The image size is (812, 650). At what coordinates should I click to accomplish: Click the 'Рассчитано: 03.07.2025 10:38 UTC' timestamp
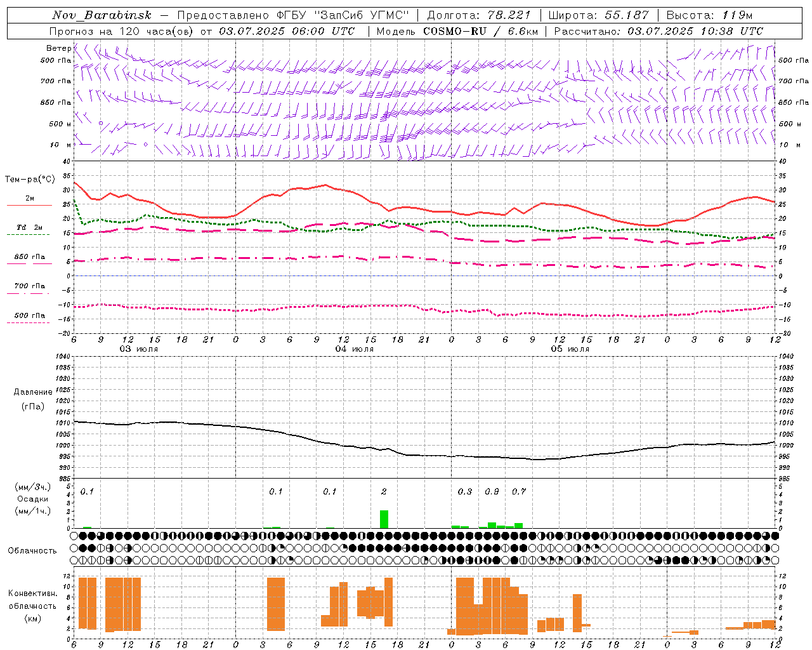[x=658, y=31]
